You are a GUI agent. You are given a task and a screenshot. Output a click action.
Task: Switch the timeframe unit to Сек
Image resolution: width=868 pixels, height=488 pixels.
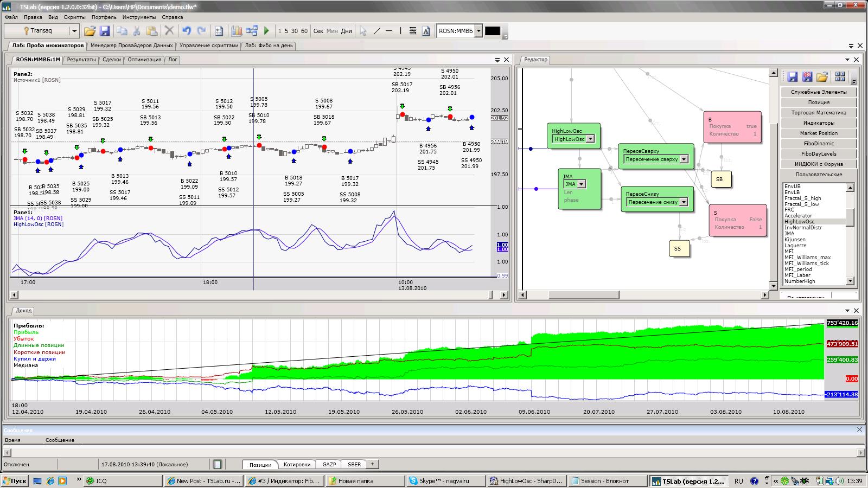(318, 31)
